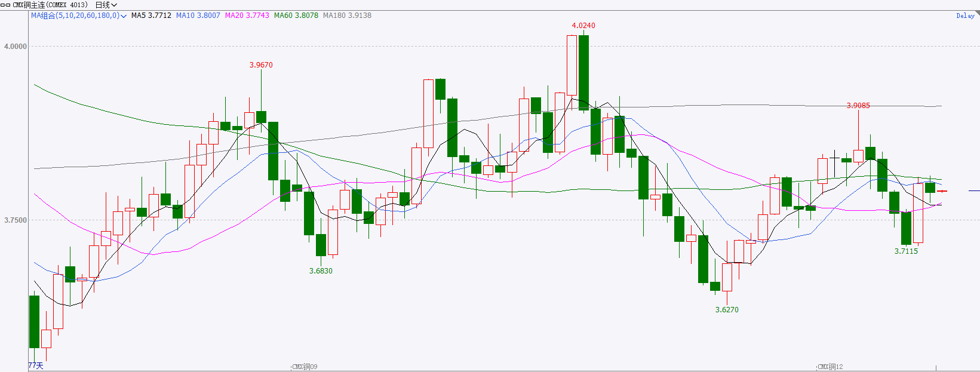Click the MA20 3.7743 value label

[247, 16]
